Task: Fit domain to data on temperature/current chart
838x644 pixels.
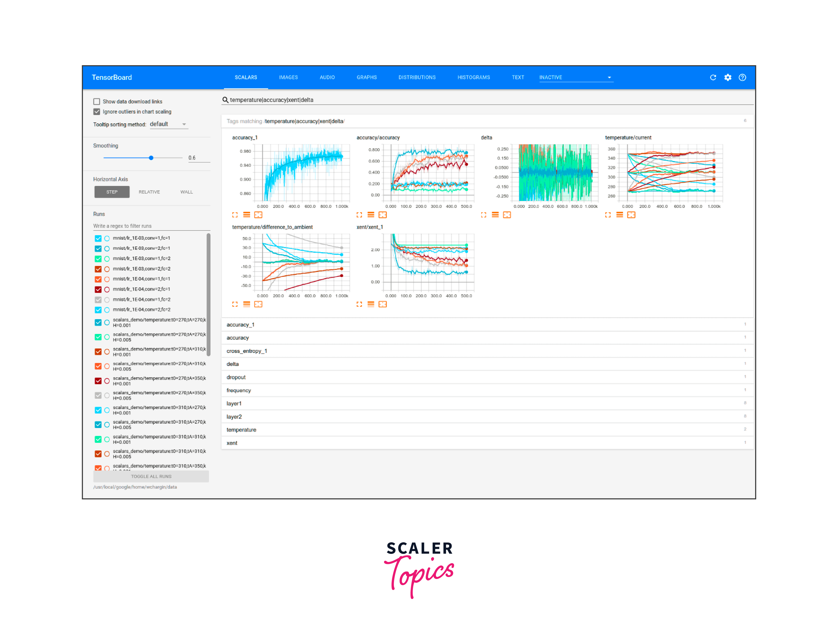Action: tap(631, 215)
